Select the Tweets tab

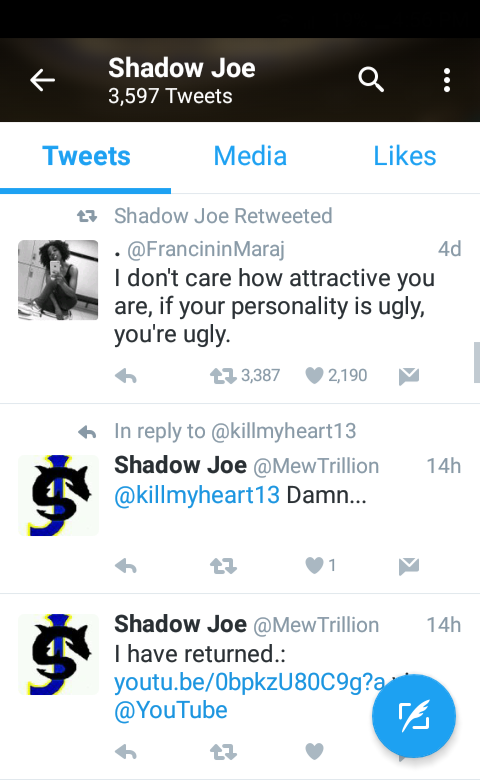pyautogui.click(x=86, y=156)
